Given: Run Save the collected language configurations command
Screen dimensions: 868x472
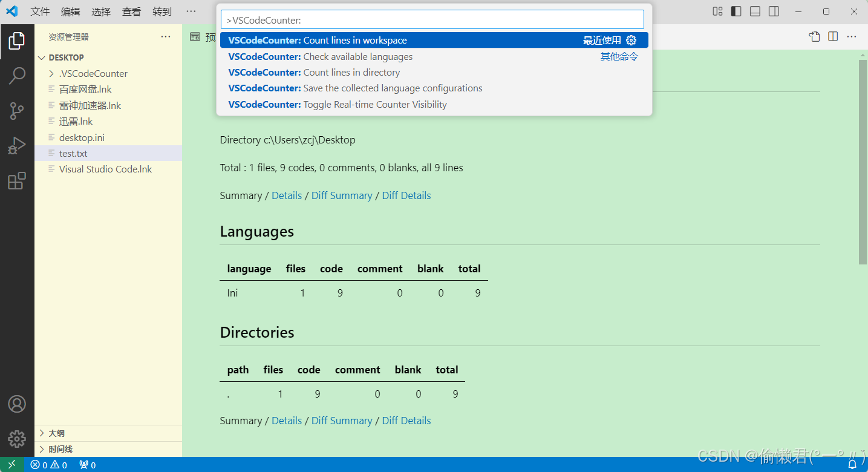Looking at the screenshot, I should [434, 88].
